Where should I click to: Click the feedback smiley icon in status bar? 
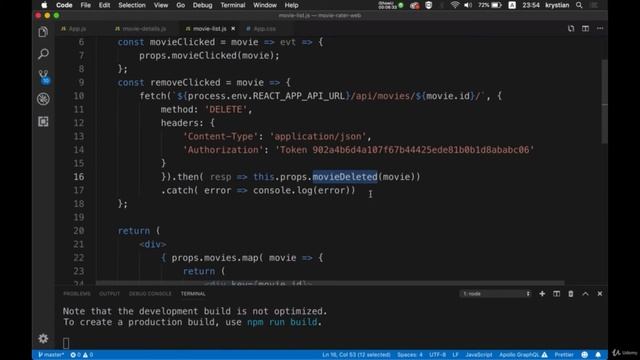click(584, 355)
